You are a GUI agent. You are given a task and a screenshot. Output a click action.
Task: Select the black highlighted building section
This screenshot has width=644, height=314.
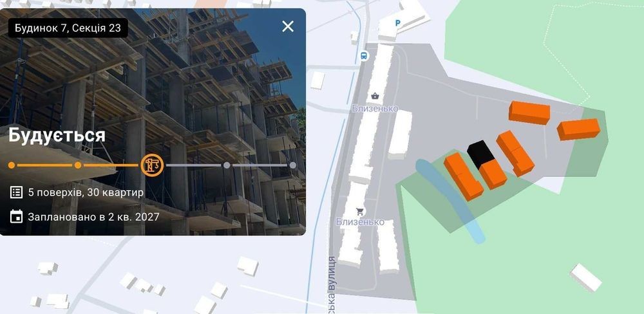click(480, 154)
